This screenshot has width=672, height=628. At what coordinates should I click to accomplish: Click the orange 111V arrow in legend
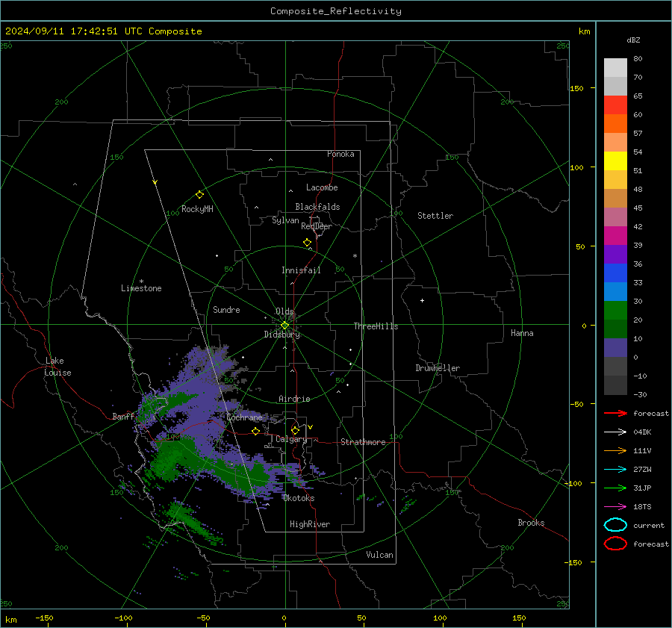click(x=615, y=450)
